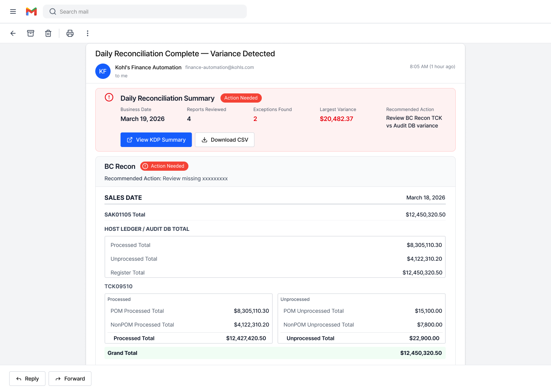
Task: Select Largest Variance value $20,482.37
Action: pyautogui.click(x=336, y=119)
